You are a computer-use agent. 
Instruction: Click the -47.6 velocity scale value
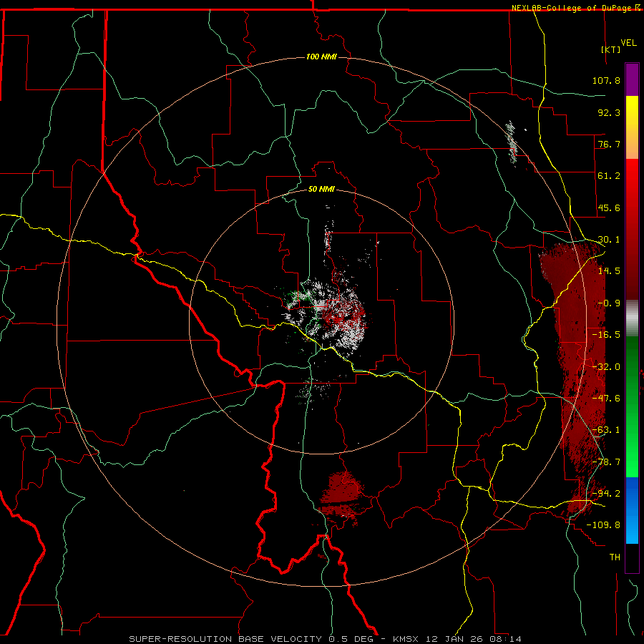[606, 399]
